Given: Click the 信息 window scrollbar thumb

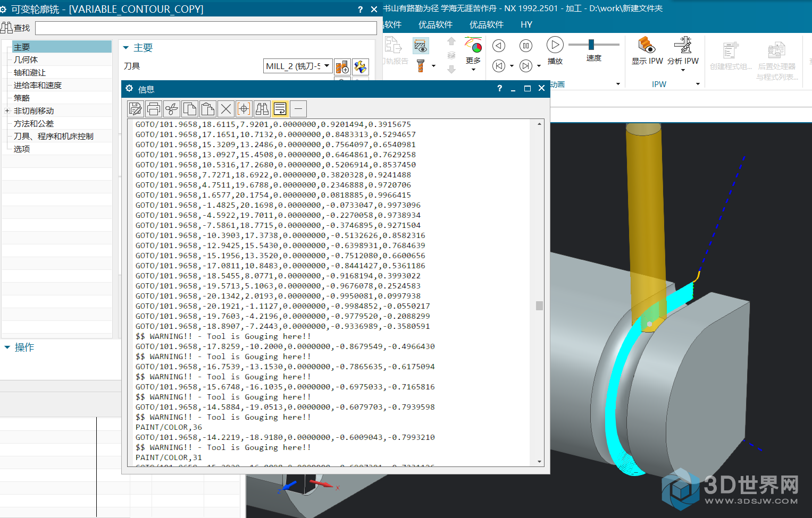Looking at the screenshot, I should pyautogui.click(x=539, y=305).
